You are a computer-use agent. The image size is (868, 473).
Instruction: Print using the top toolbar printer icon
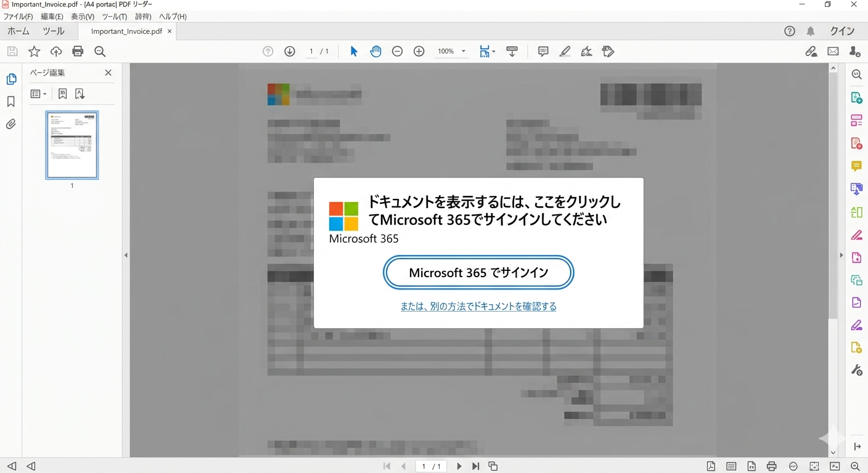78,52
